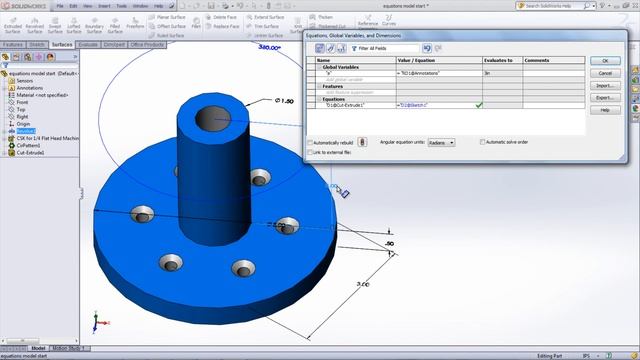
Task: Click the Extend Surface tool
Action: (265, 17)
